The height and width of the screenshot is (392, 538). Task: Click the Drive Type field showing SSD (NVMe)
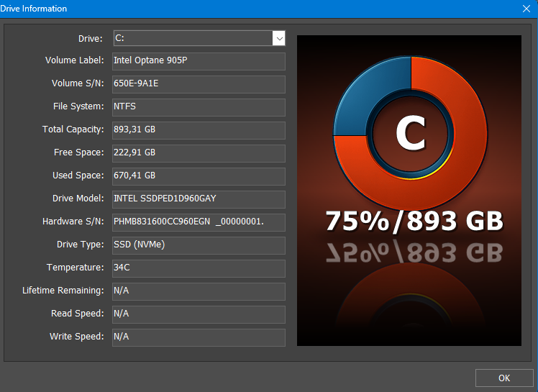pos(199,245)
